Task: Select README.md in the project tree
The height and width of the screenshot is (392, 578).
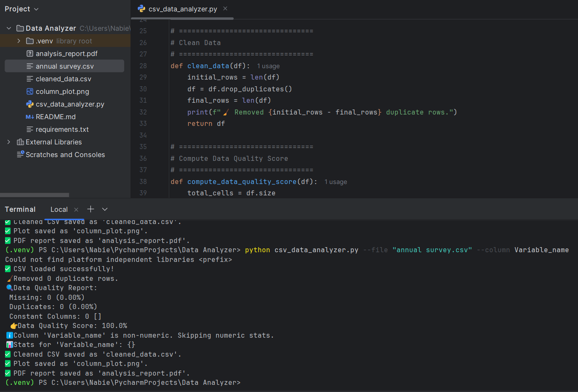Action: tap(56, 117)
